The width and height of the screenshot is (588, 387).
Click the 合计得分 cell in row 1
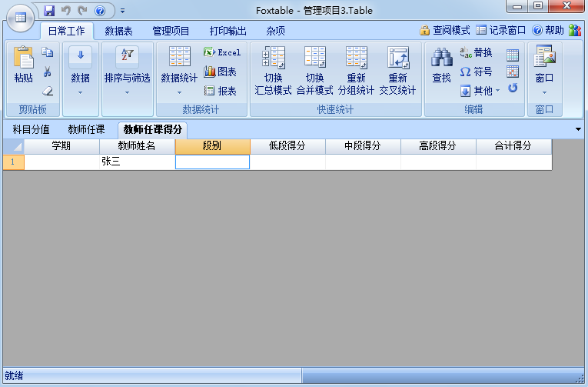pos(513,162)
